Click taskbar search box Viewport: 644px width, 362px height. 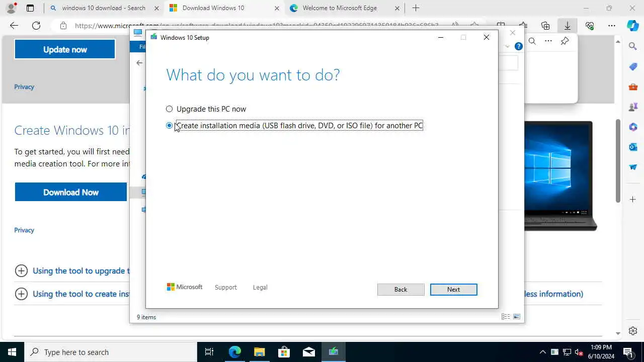click(111, 352)
